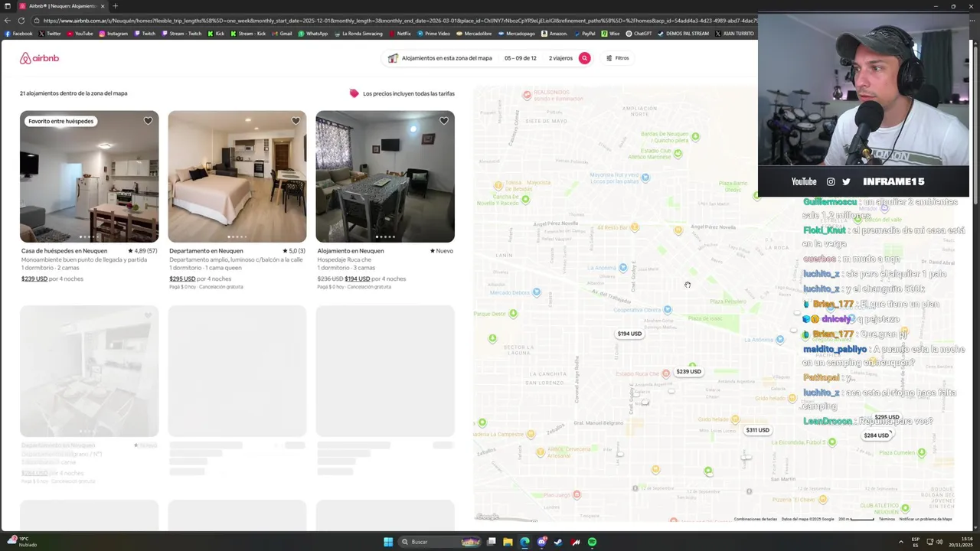Open the 'Stream - Twitch' bookmark

click(181, 34)
